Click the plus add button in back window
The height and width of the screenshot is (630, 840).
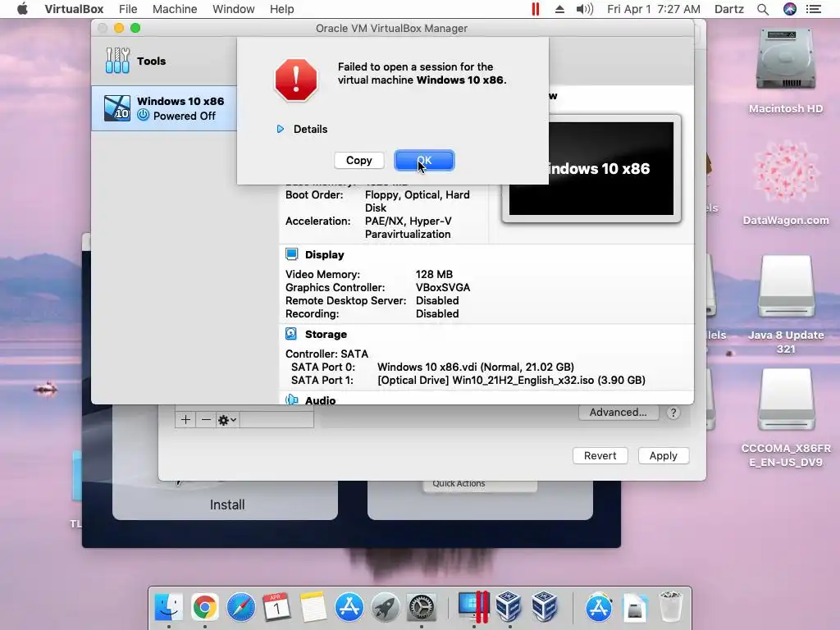(185, 420)
